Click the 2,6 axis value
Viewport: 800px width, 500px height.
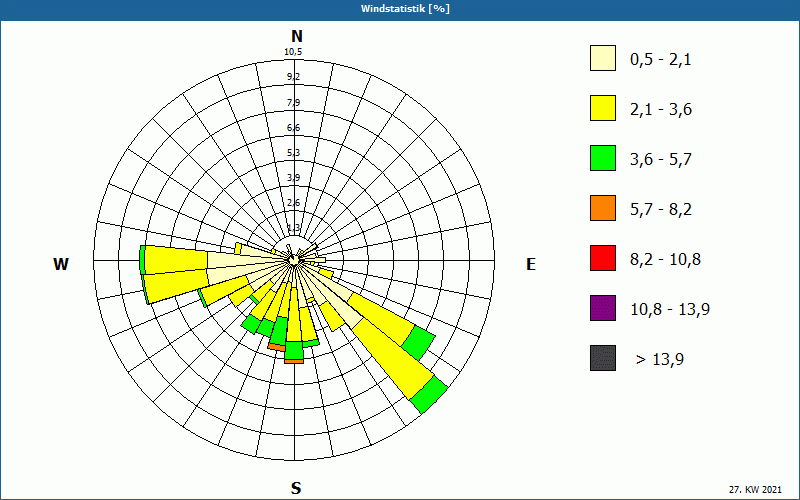pos(293,203)
